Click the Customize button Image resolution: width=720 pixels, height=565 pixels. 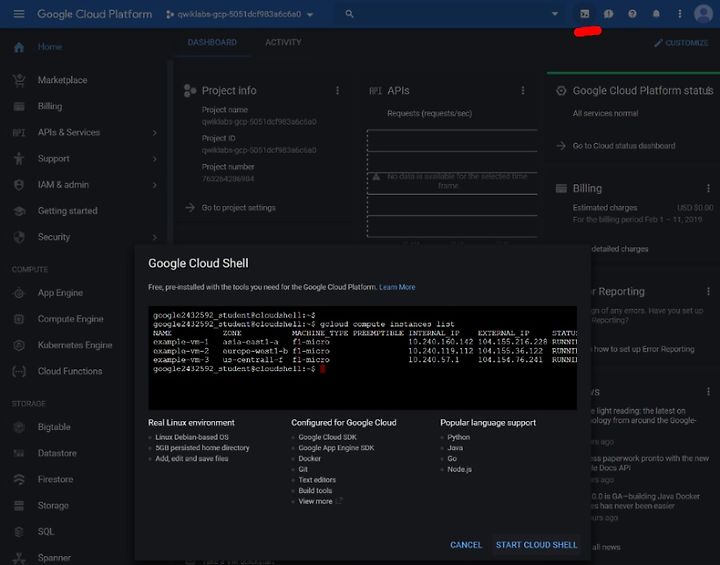[681, 43]
